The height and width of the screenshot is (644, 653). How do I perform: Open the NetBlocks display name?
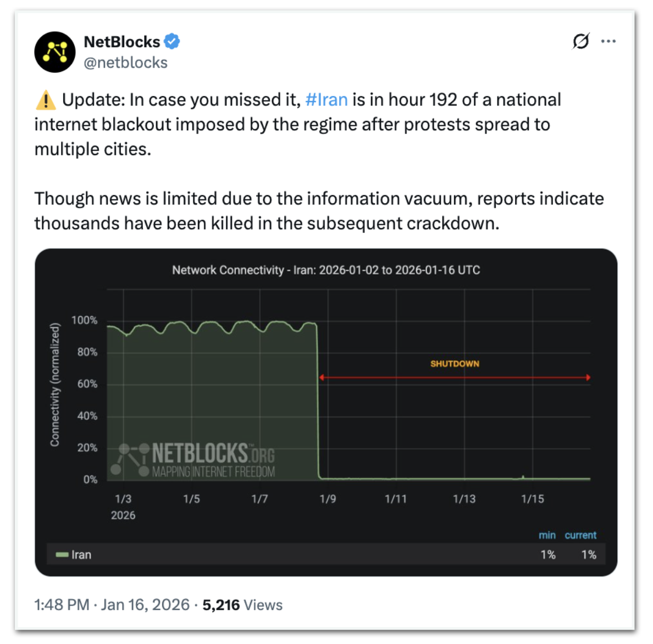121,42
